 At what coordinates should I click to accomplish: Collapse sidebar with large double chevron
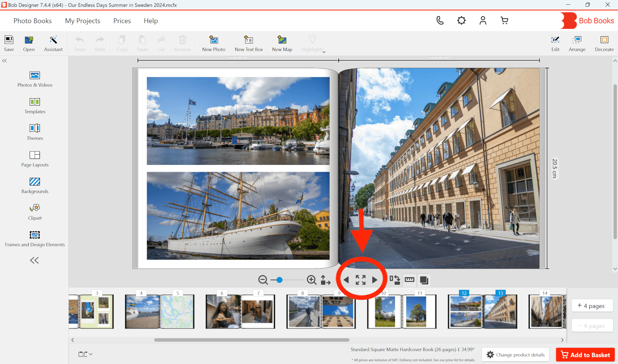[x=34, y=260]
